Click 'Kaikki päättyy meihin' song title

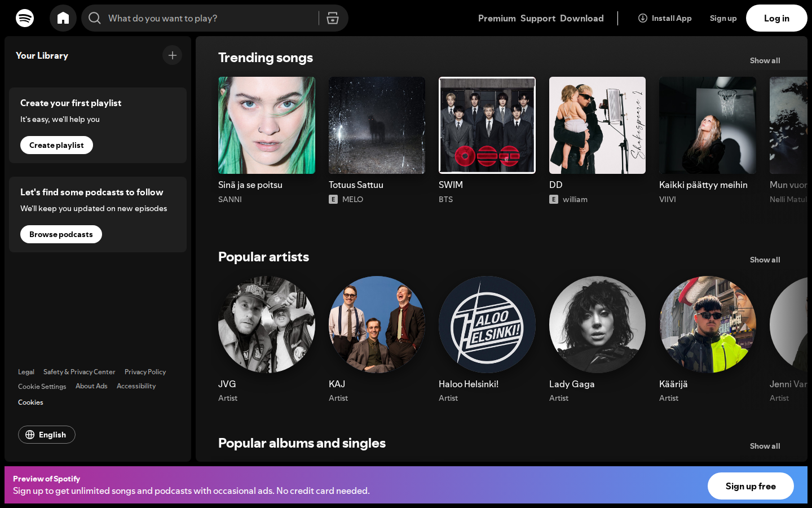click(x=703, y=185)
